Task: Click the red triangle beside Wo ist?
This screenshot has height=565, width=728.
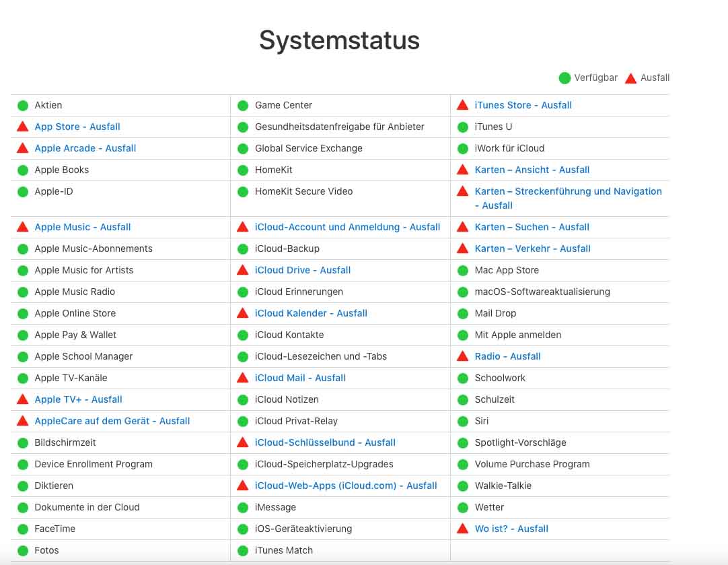Action: point(462,528)
